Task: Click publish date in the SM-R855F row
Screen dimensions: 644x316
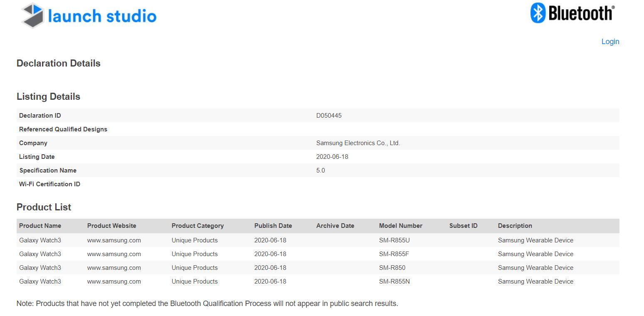Action: 270,254
